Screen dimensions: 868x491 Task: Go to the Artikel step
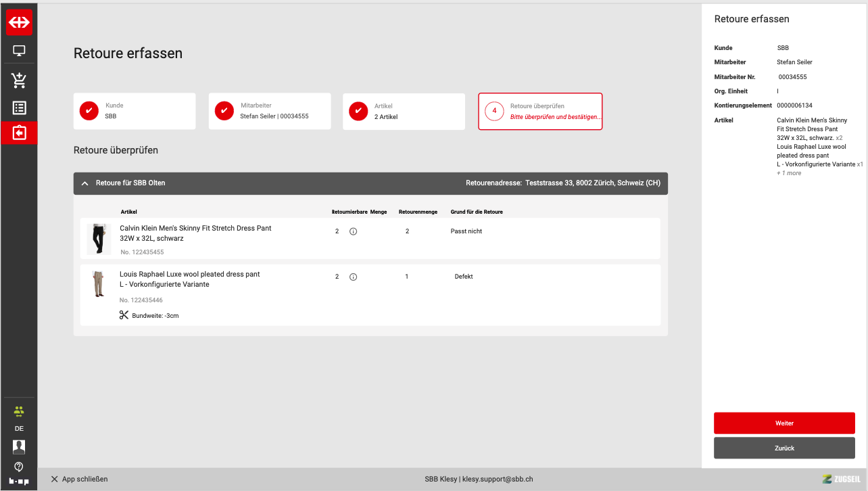[404, 111]
